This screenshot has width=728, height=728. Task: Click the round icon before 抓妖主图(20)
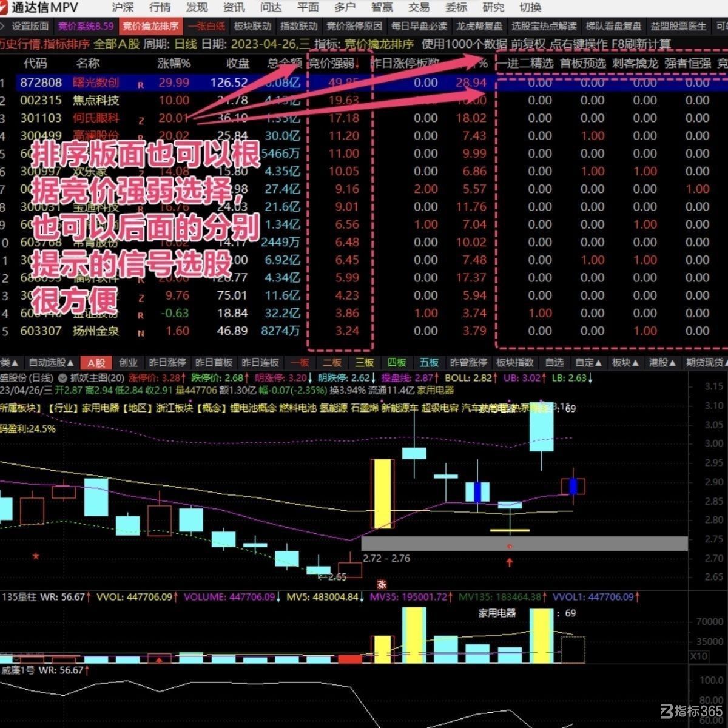pos(62,378)
